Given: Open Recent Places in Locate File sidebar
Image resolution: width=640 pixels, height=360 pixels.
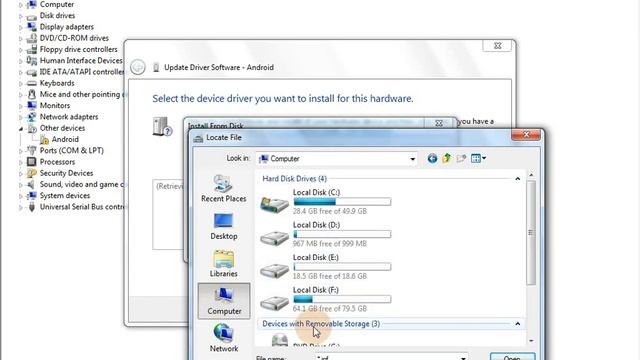Looking at the screenshot, I should tap(224, 188).
